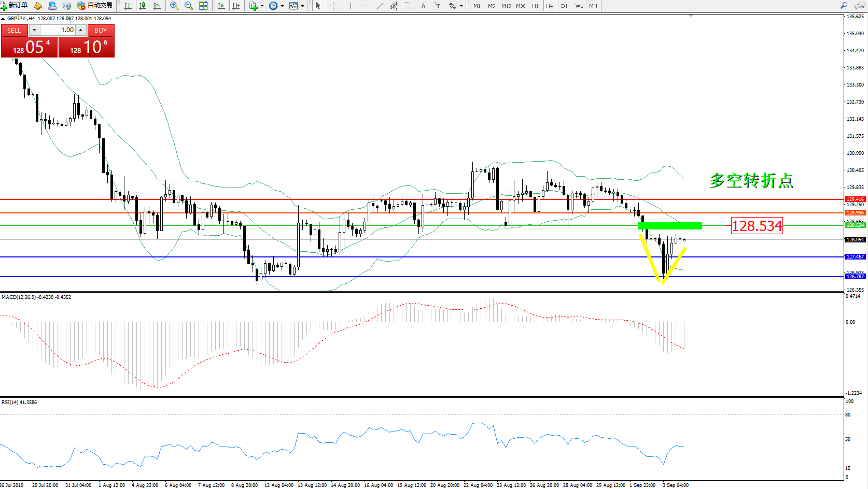Open the chart templates dropdown arrow
The width and height of the screenshot is (868, 489).
point(302,6)
